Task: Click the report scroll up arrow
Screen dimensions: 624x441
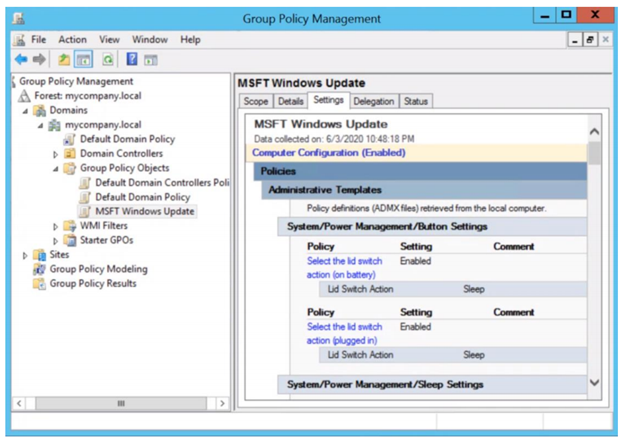Action: (x=595, y=132)
